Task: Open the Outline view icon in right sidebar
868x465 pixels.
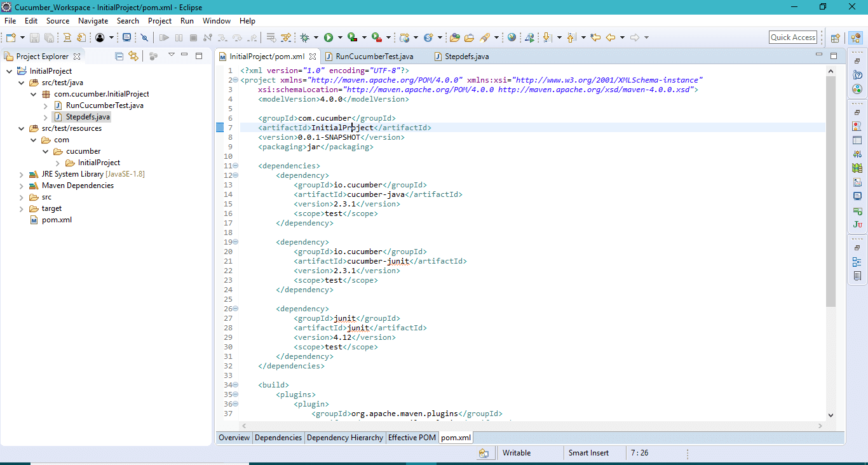Action: pyautogui.click(x=857, y=262)
